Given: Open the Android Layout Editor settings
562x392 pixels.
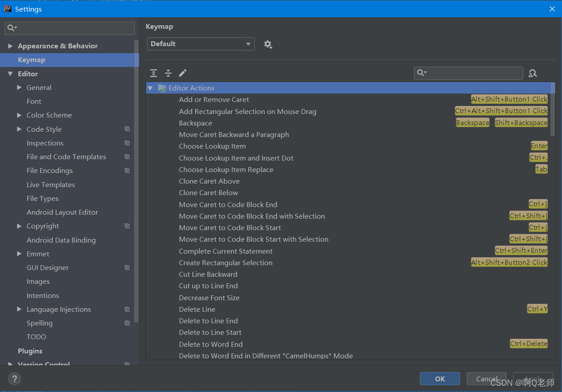Looking at the screenshot, I should 62,212.
